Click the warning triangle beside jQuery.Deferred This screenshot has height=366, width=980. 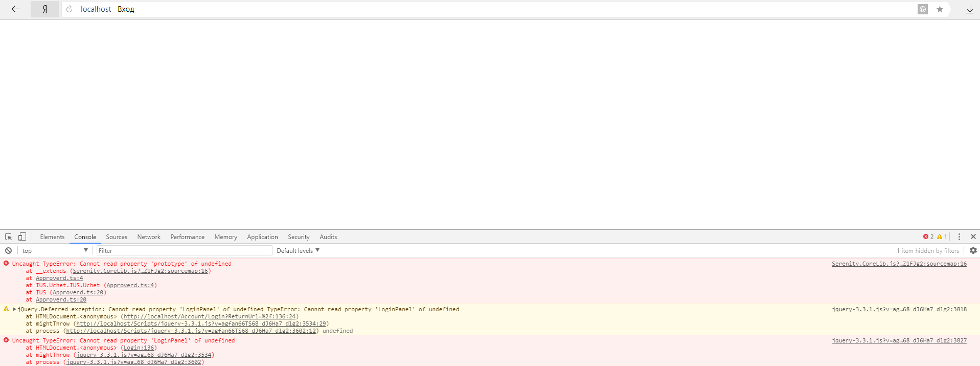point(6,309)
